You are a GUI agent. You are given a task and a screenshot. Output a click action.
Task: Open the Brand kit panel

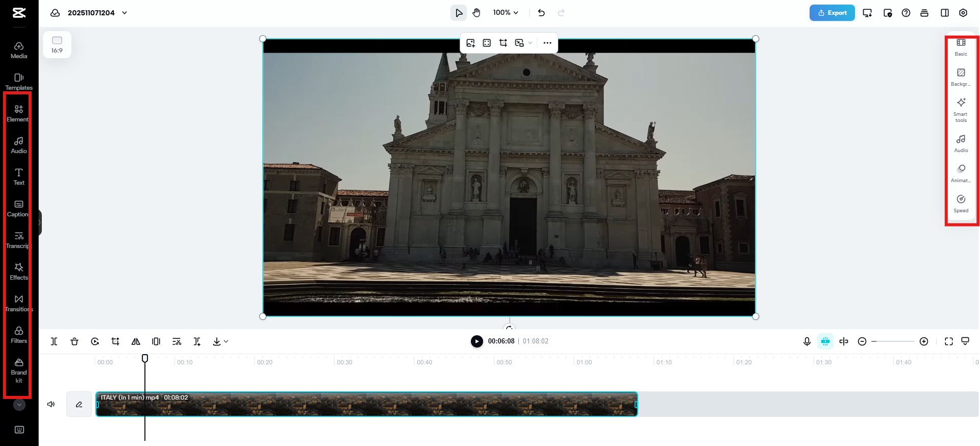[19, 370]
